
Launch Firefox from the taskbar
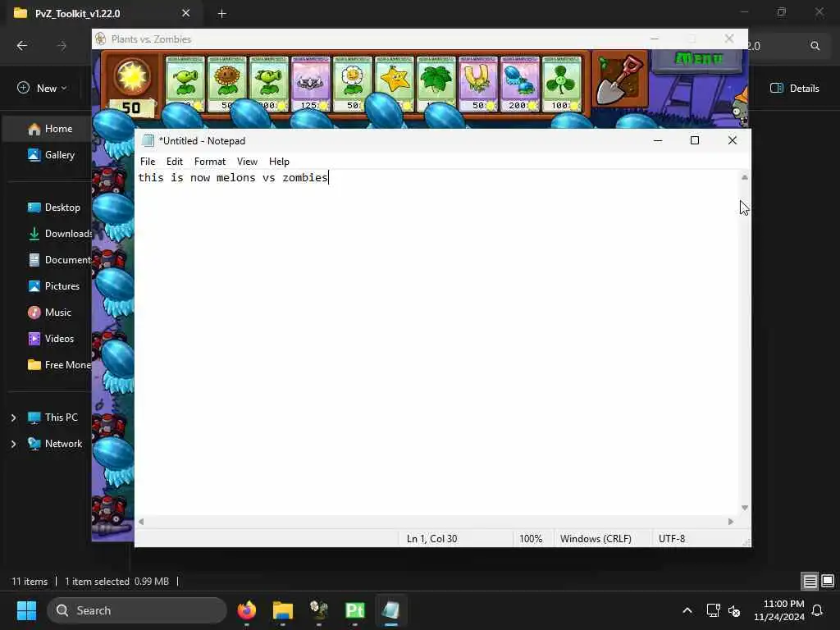coord(246,610)
